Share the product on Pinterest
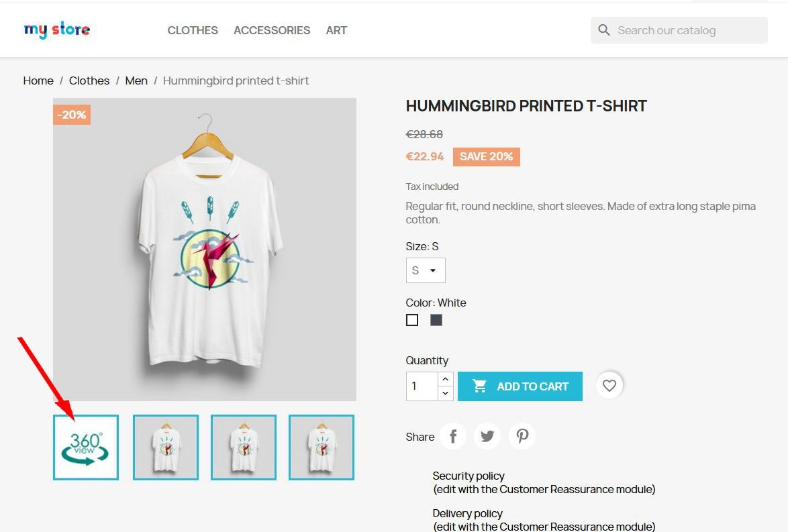788x532 pixels. (x=522, y=436)
